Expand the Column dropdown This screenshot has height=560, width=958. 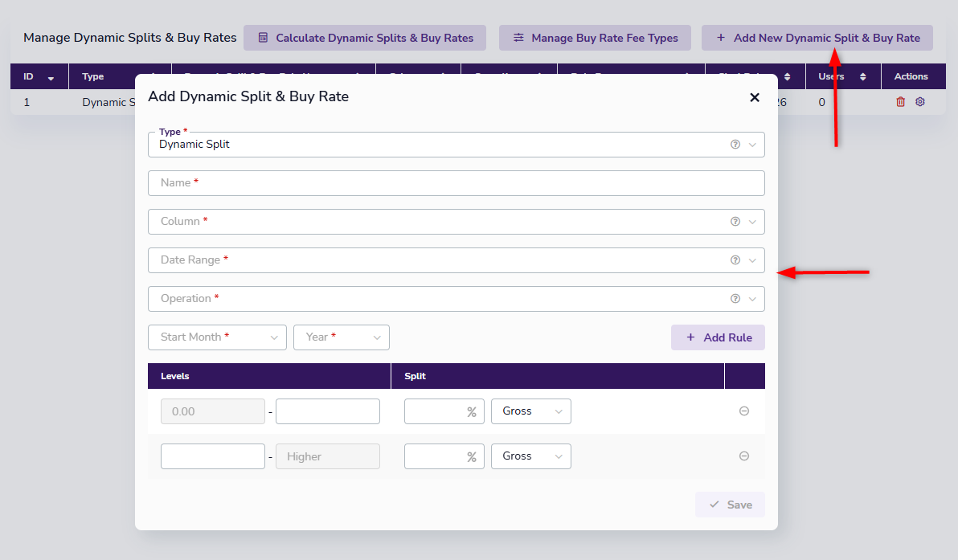(x=456, y=222)
